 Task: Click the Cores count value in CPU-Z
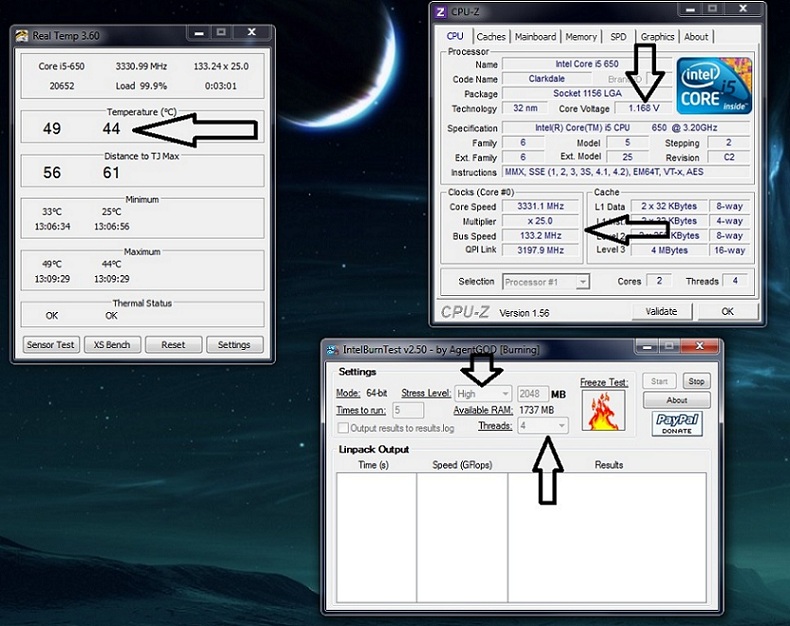[659, 281]
